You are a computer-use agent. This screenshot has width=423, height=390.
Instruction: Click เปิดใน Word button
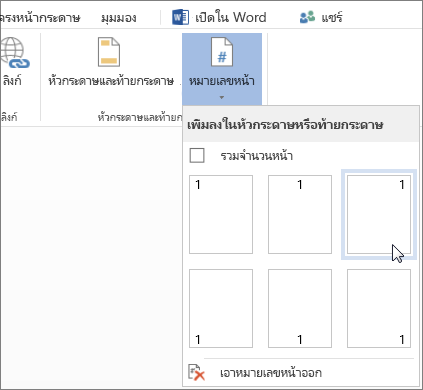tap(219, 17)
